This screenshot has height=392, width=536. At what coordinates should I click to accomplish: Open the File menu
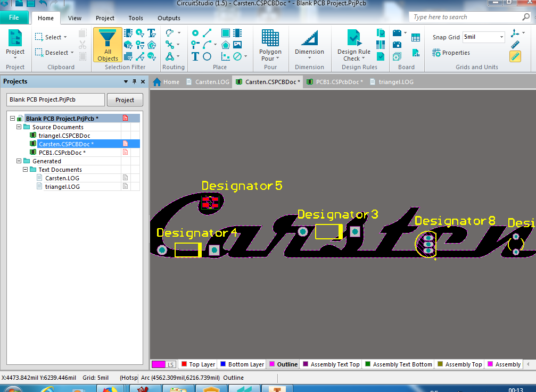click(14, 18)
